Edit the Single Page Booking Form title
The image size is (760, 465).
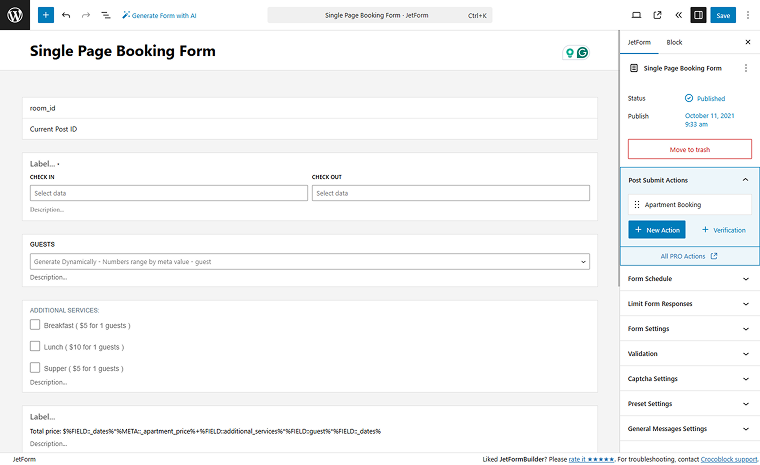[123, 51]
